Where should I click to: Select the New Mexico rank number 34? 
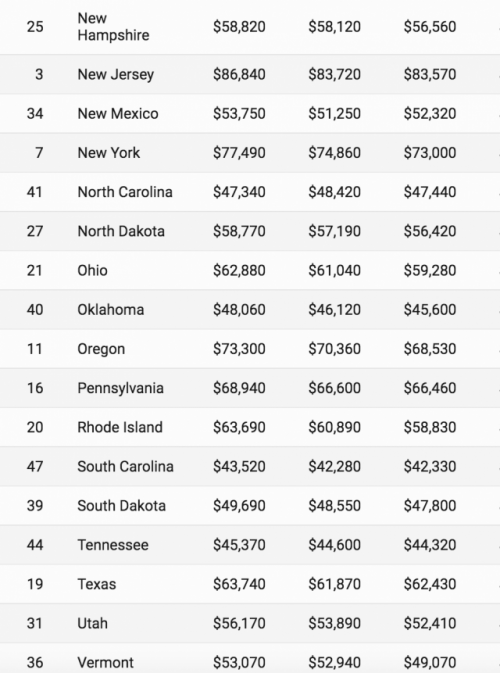(35, 114)
